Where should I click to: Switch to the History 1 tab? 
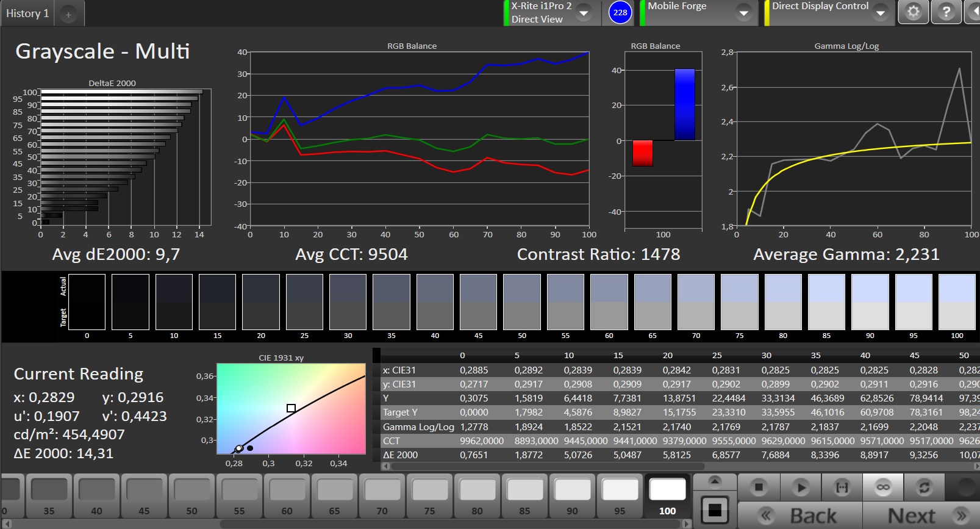point(27,13)
